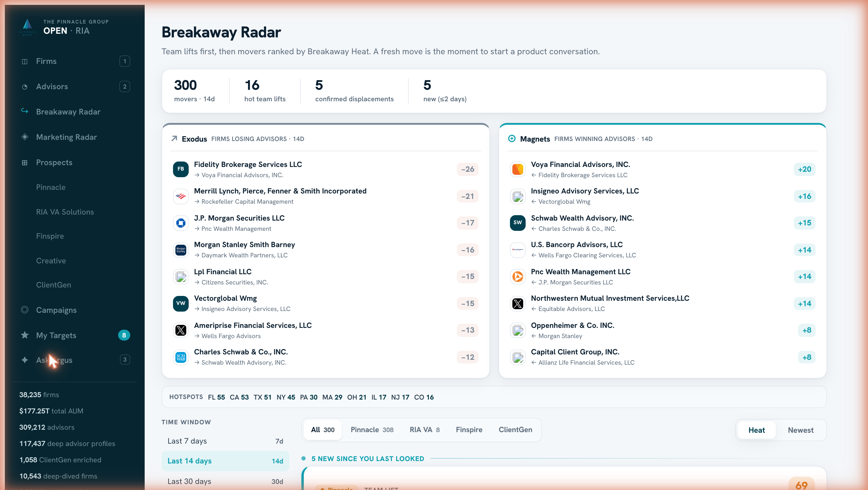Click the Advisors pie icon
Image resolution: width=868 pixels, height=490 pixels.
pyautogui.click(x=25, y=86)
